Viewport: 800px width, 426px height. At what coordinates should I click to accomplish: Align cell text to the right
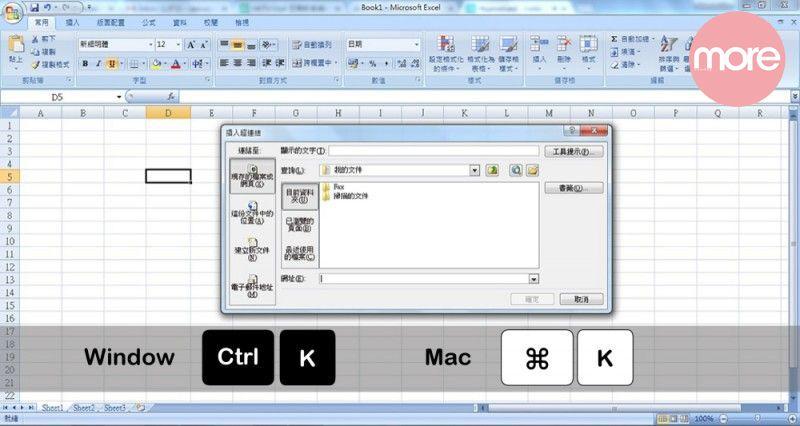point(251,63)
